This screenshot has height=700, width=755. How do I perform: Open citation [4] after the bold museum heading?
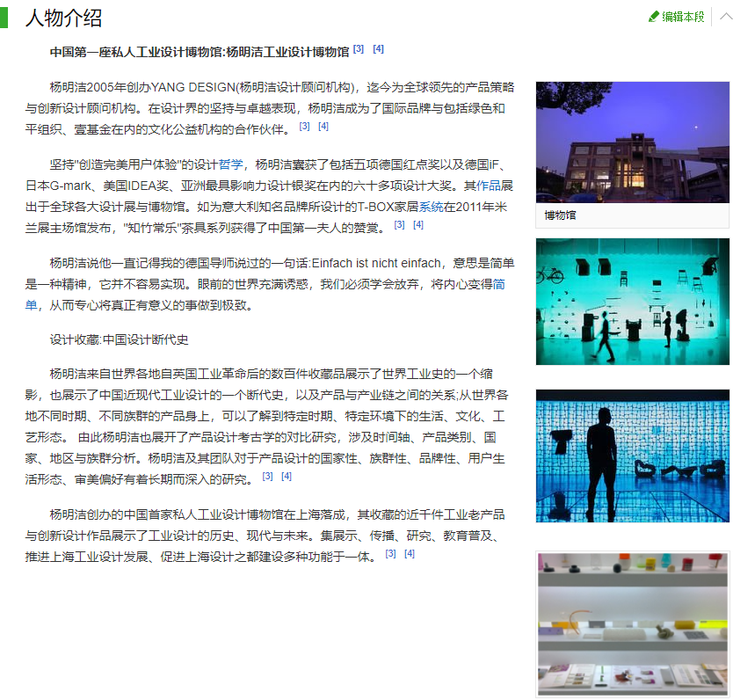click(379, 48)
